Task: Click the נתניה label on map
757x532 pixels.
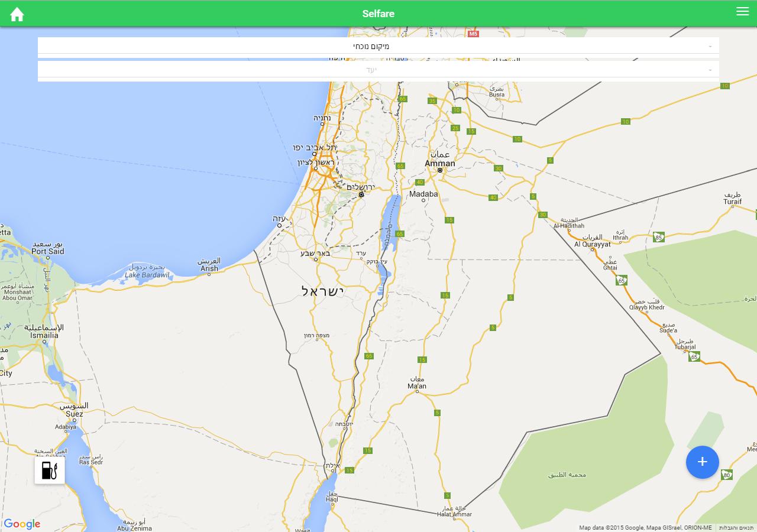Action: coord(322,118)
